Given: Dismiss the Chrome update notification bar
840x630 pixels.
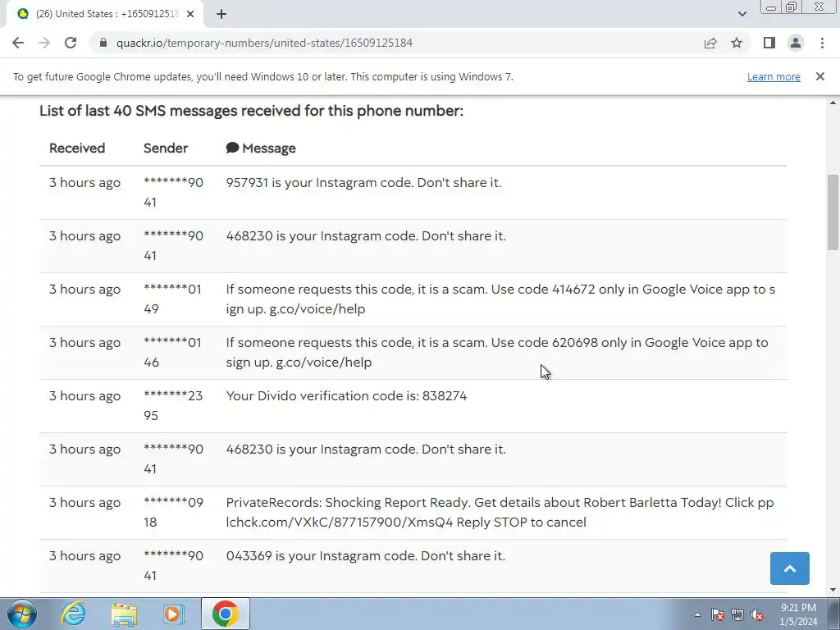Looking at the screenshot, I should coord(819,76).
